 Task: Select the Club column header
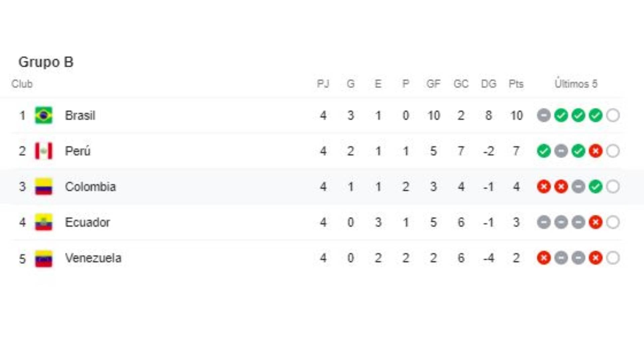(22, 84)
